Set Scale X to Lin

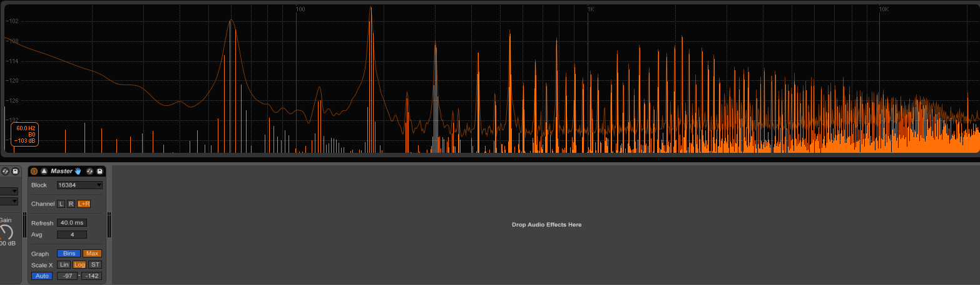[x=64, y=265]
